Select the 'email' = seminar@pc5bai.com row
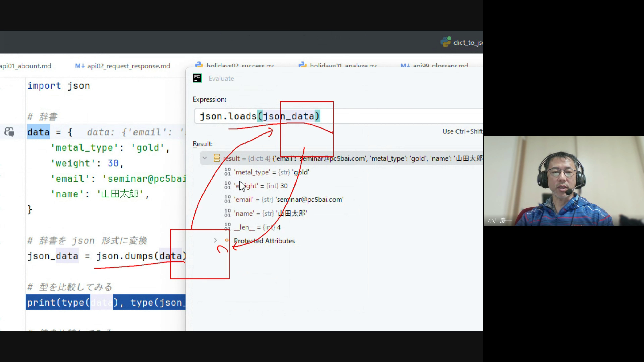The height and width of the screenshot is (362, 644). [x=289, y=200]
